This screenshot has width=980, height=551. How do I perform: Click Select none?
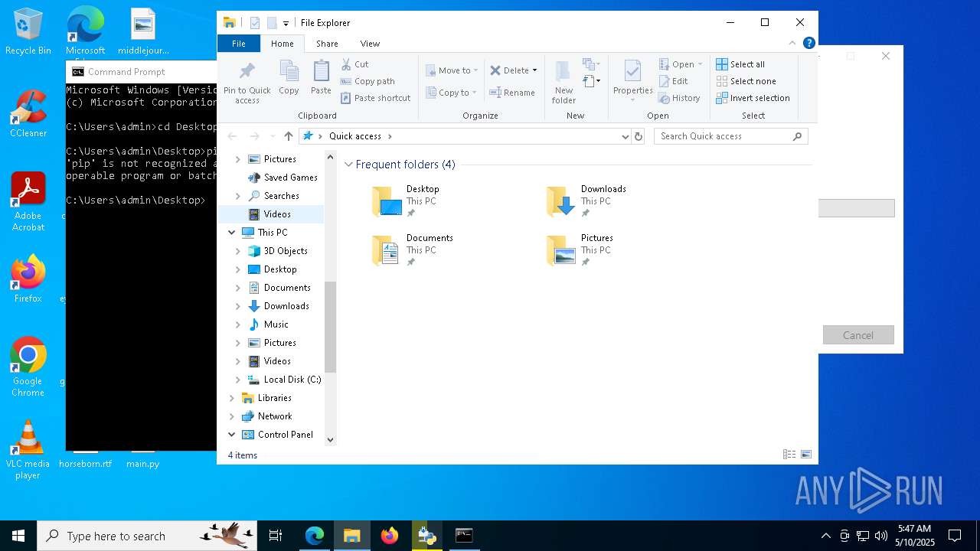[746, 81]
